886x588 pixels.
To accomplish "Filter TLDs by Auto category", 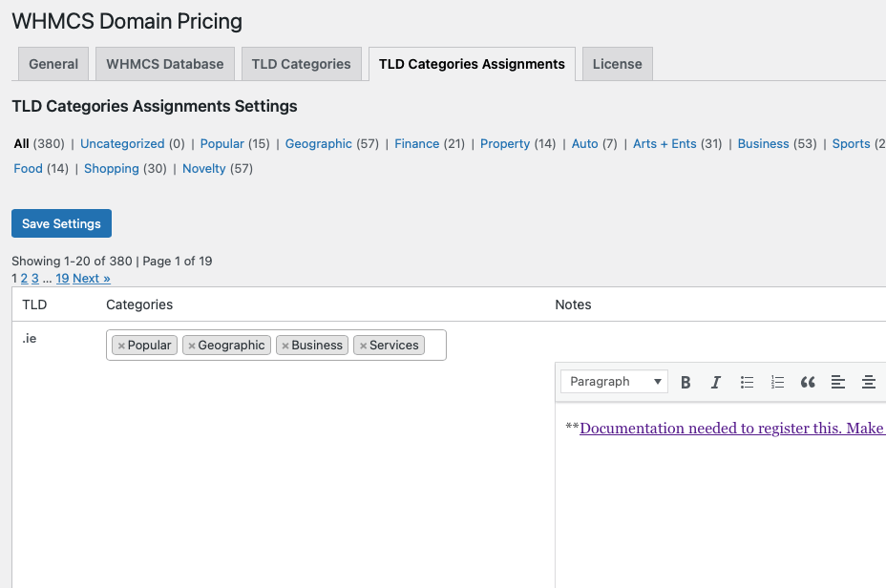I will pos(585,144).
